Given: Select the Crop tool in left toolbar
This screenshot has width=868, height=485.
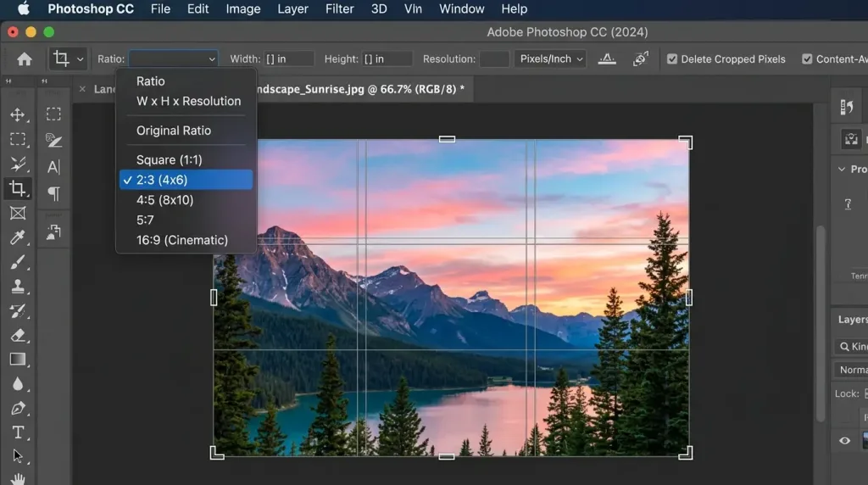Looking at the screenshot, I should [17, 188].
